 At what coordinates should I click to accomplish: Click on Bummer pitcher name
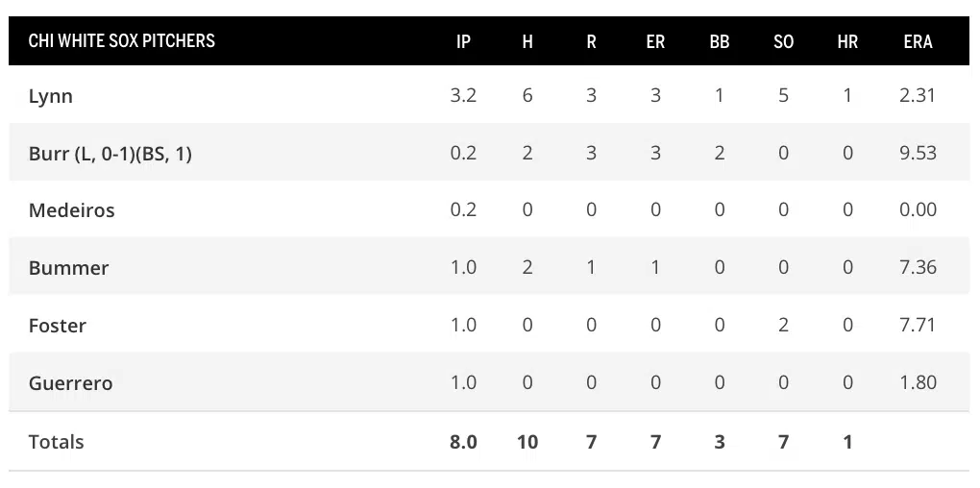[68, 268]
